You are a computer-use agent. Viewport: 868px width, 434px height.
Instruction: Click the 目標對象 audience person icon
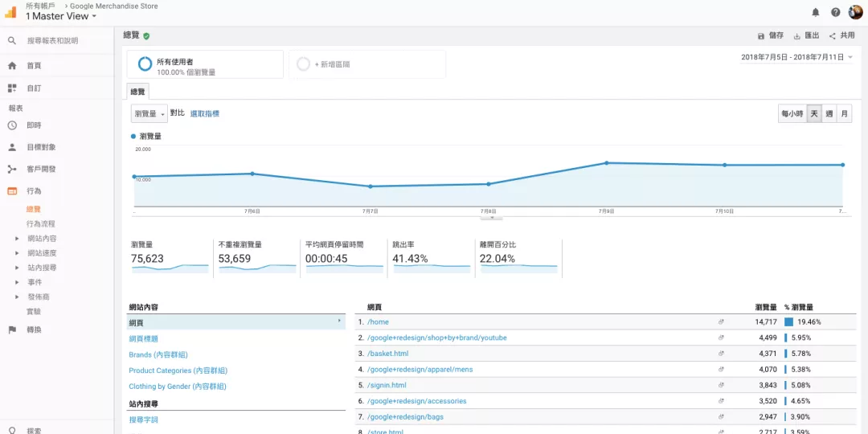tap(11, 147)
